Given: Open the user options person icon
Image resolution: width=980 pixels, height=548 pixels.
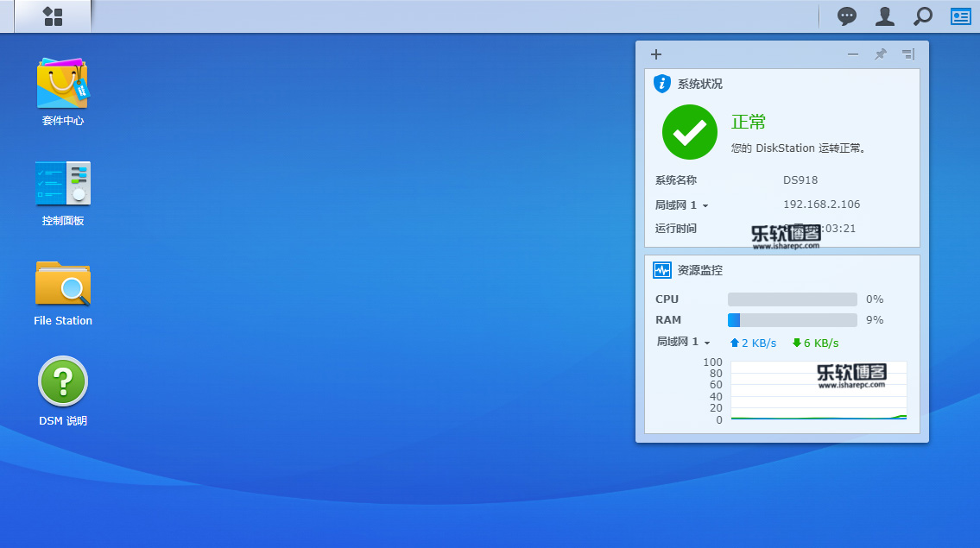Looking at the screenshot, I should [884, 16].
